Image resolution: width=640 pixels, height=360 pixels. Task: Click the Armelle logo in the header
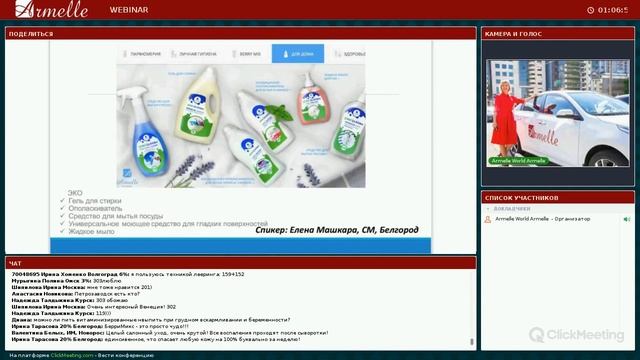click(51, 9)
